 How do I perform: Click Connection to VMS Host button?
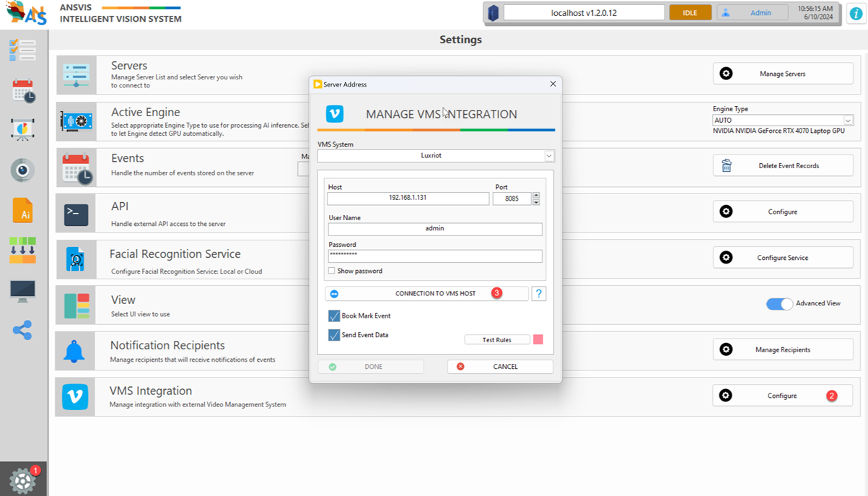tap(427, 294)
